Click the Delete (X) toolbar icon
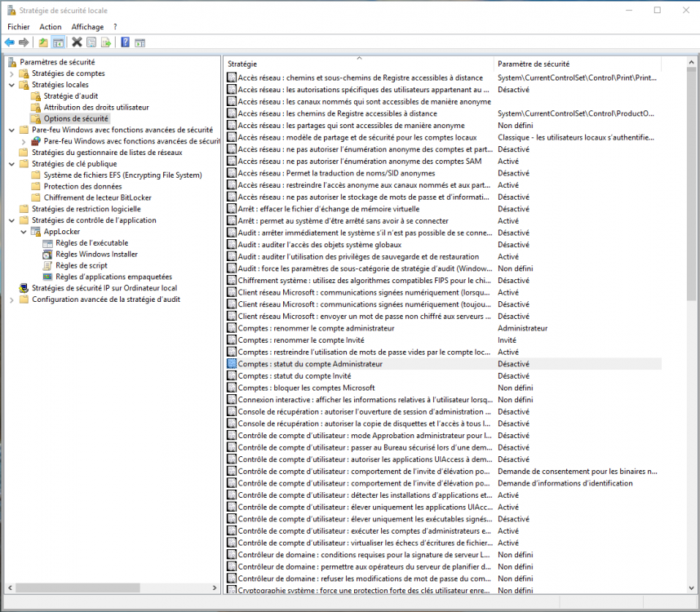 [77, 42]
